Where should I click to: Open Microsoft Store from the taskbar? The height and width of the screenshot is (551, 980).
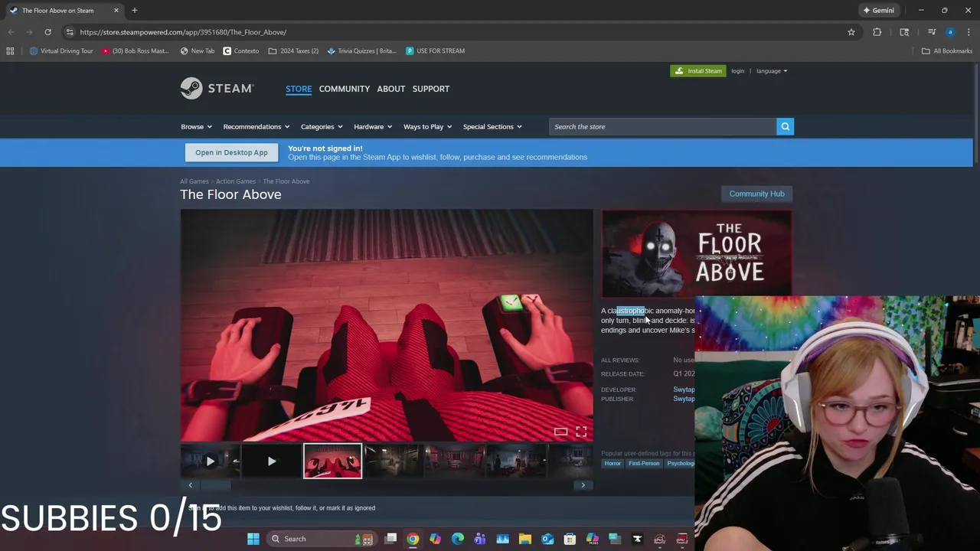570,539
